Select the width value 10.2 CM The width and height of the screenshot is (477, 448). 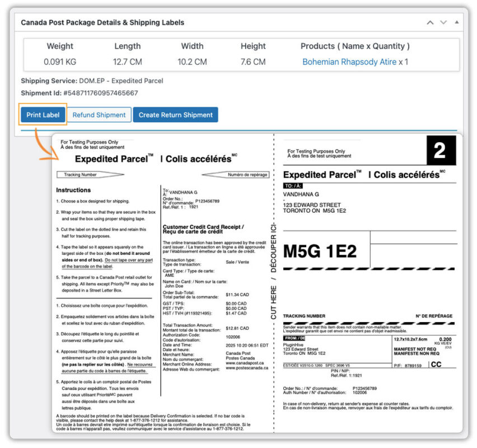pos(192,62)
